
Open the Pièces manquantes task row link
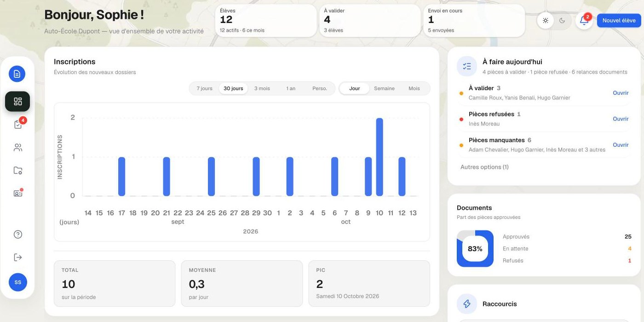point(621,145)
